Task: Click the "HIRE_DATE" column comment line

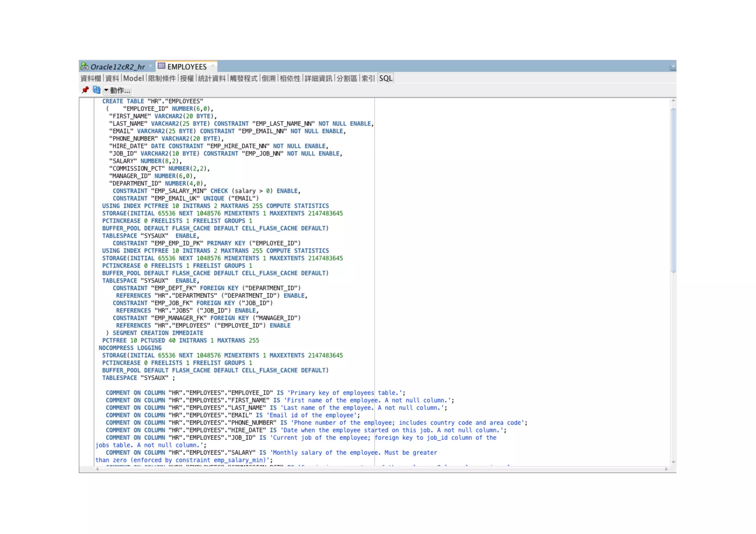Action: 306,430
